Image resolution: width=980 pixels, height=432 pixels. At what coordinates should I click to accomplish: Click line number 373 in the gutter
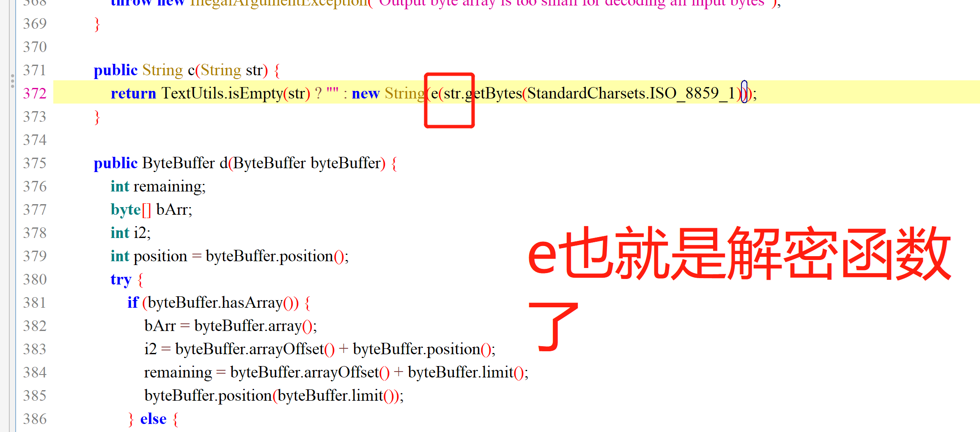coord(35,117)
